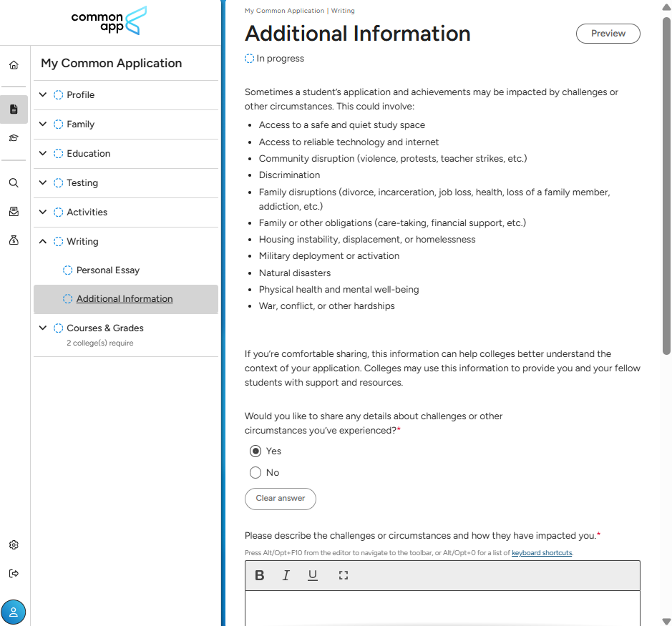Click the Home icon in left rail
The height and width of the screenshot is (626, 672).
pos(14,65)
